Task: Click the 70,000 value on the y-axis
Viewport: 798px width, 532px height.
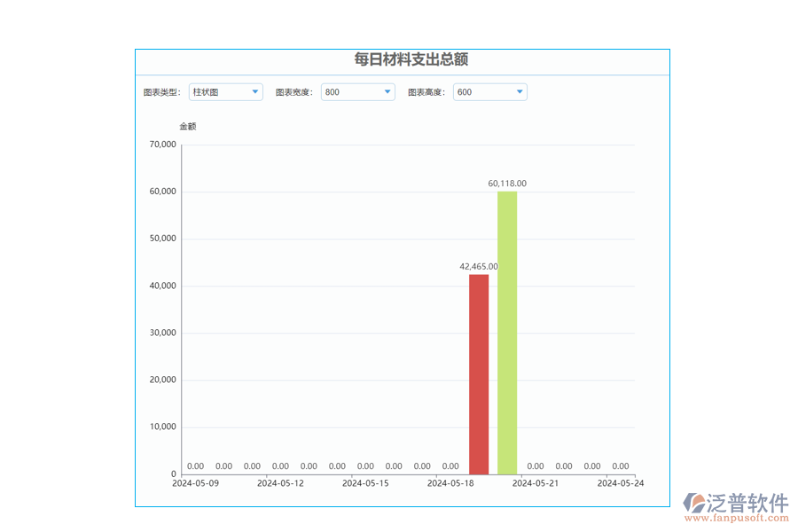Action: tap(163, 144)
